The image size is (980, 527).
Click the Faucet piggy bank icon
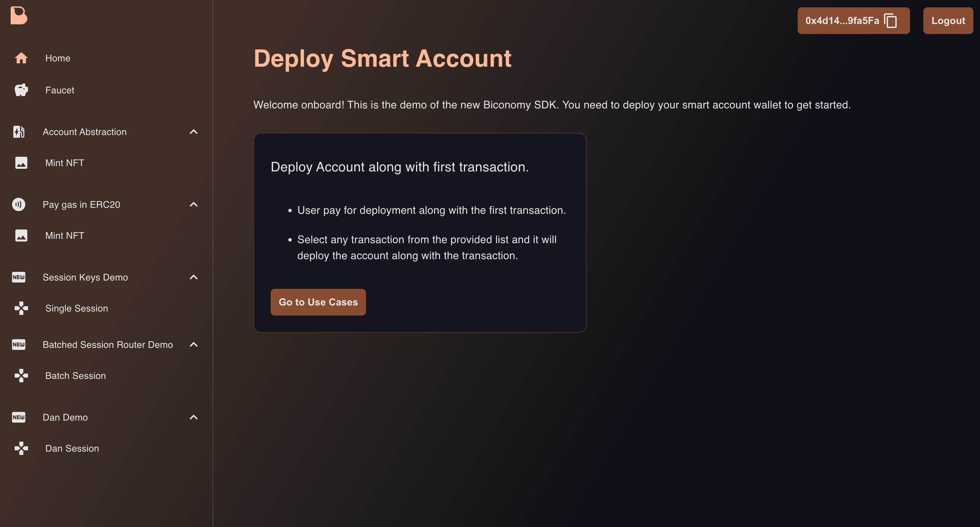[x=21, y=90]
